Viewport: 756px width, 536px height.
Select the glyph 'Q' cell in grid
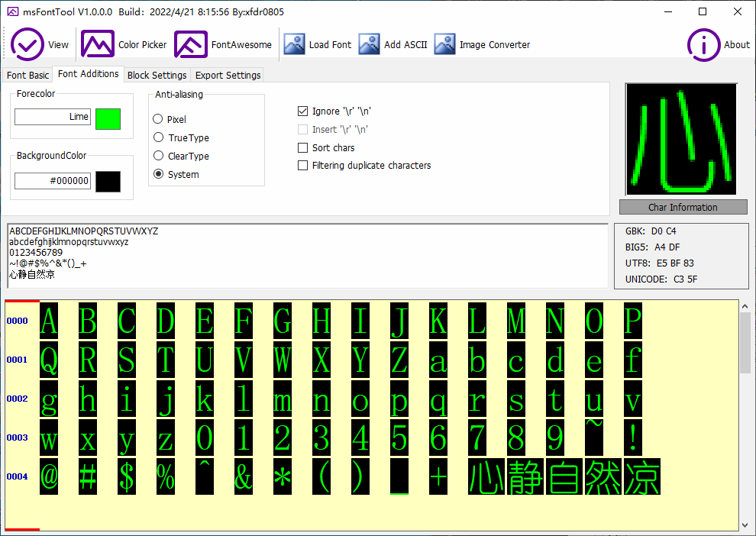(49, 360)
